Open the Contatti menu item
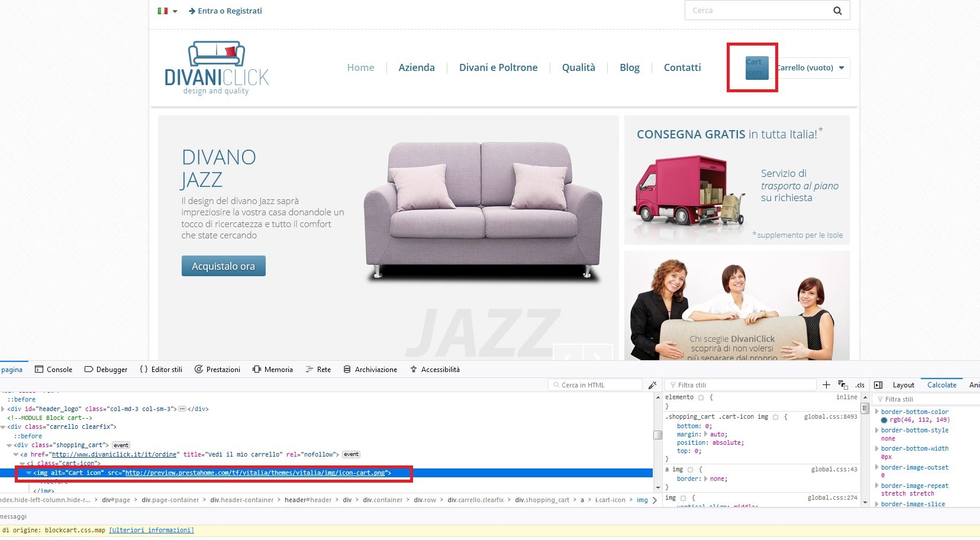This screenshot has width=980, height=540. point(682,67)
